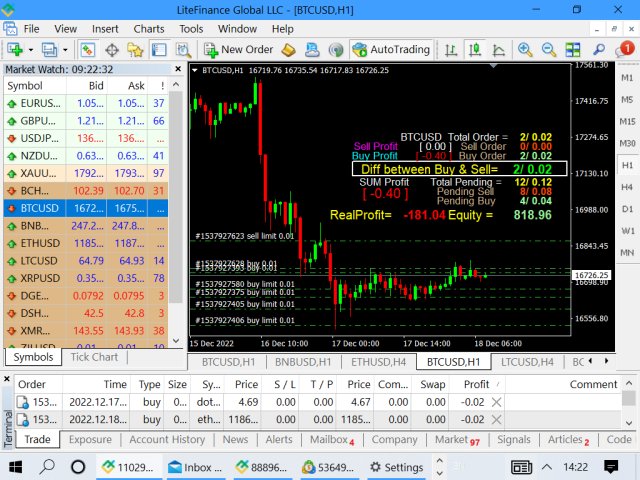Open the chart menu triangle beside BTCUSD,H1 header
The width and height of the screenshot is (640, 480).
195,70
